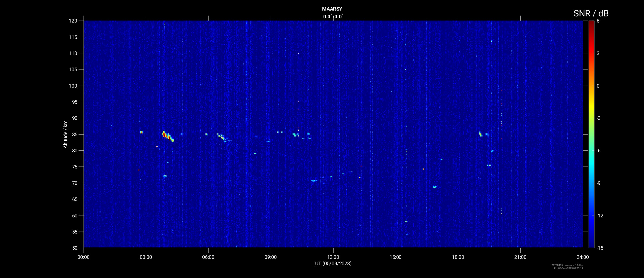Image resolution: width=644 pixels, height=278 pixels.
Task: Click the 15:00 time tick label
Action: coord(396,257)
